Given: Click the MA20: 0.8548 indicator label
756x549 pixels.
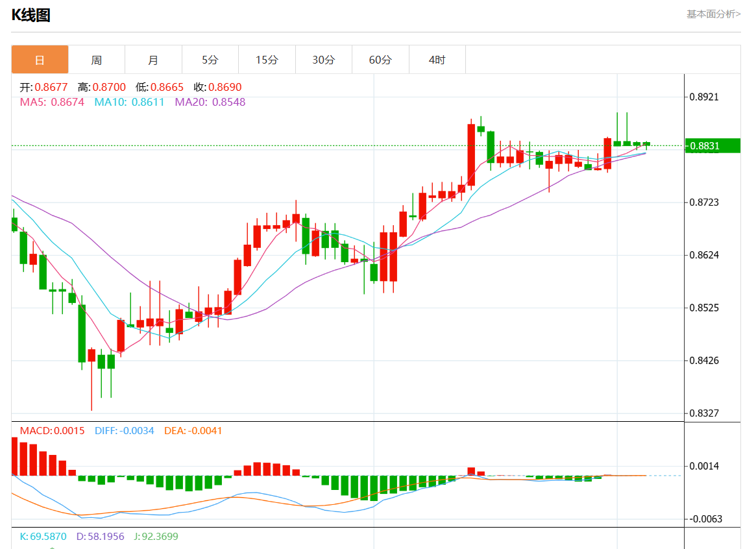Looking at the screenshot, I should 210,102.
